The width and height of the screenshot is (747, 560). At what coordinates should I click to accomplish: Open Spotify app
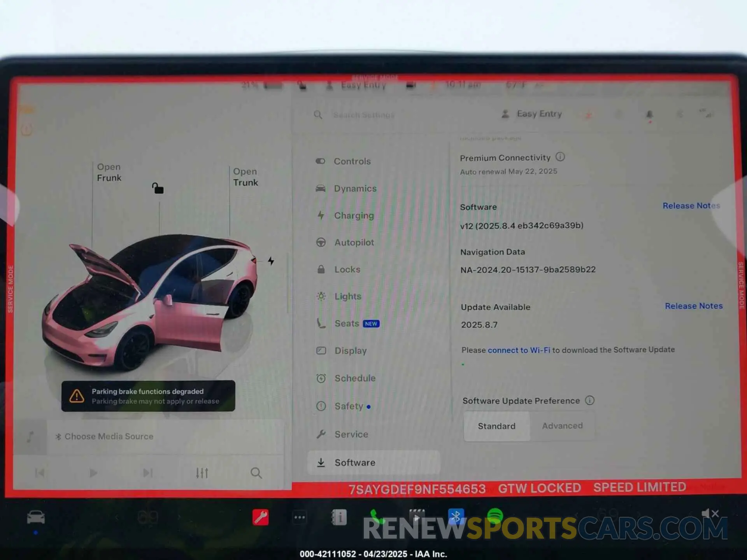pos(495,516)
